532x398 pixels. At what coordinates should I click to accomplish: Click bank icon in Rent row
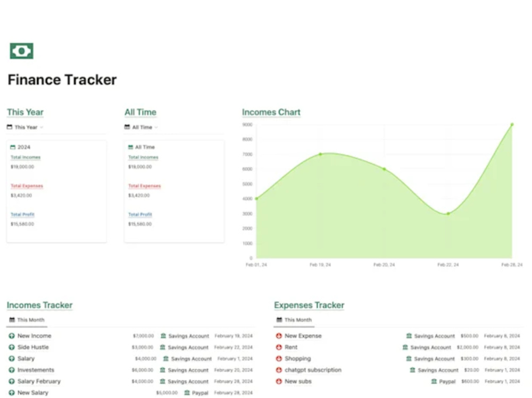(405, 347)
